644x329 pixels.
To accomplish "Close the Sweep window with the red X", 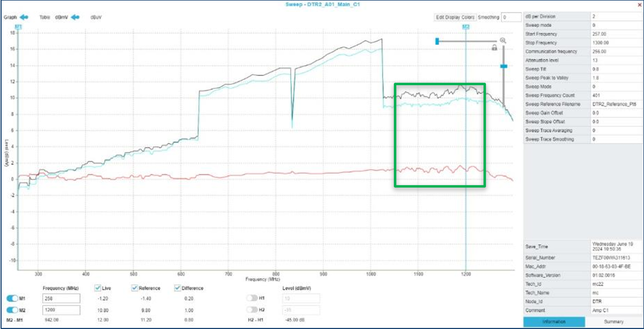I will tap(640, 4).
